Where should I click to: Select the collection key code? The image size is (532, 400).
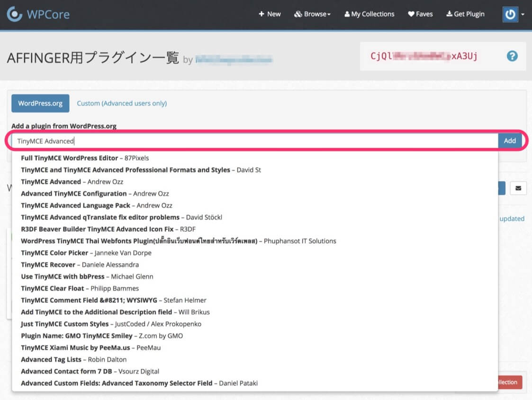pyautogui.click(x=424, y=56)
